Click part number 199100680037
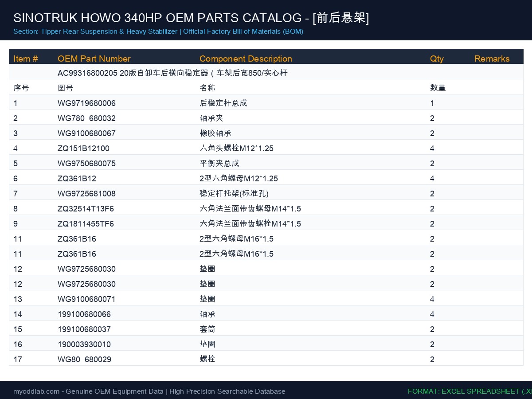The width and height of the screenshot is (532, 399). tap(84, 329)
